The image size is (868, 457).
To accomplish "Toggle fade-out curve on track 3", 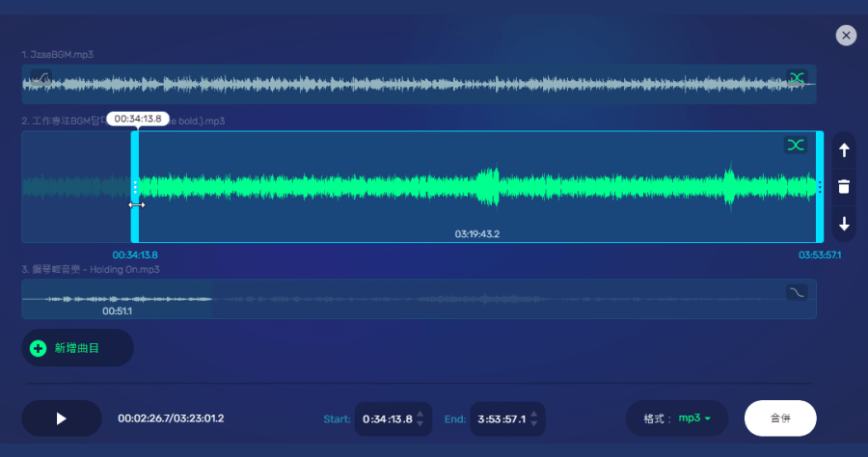I will (x=797, y=292).
